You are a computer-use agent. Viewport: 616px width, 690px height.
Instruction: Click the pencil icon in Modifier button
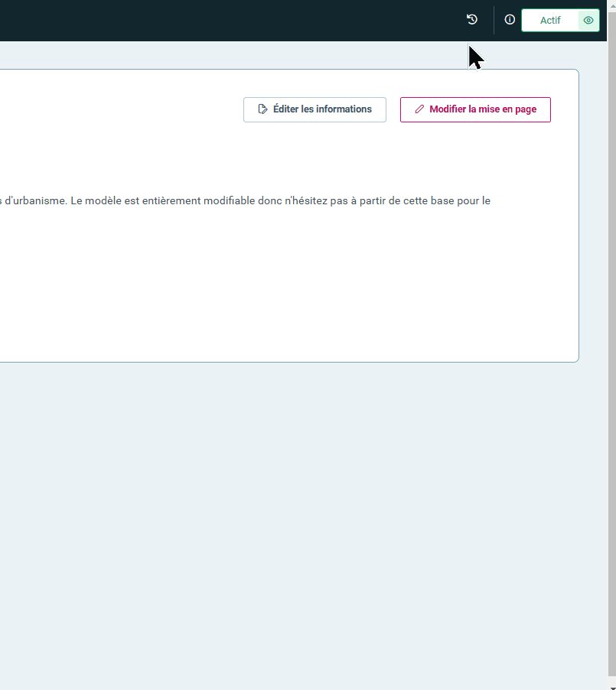tap(419, 109)
